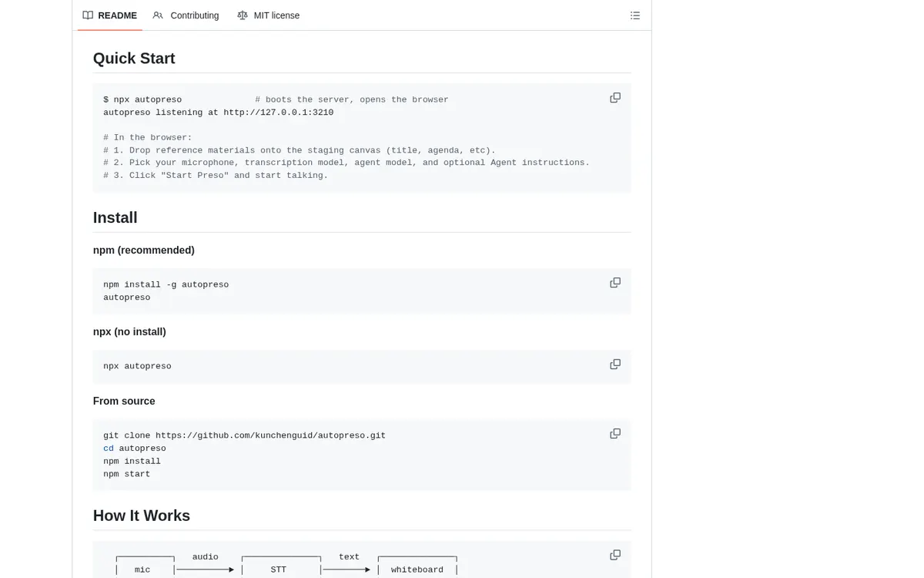Click the 'npm start' line
The height and width of the screenshot is (578, 924).
pos(127,474)
